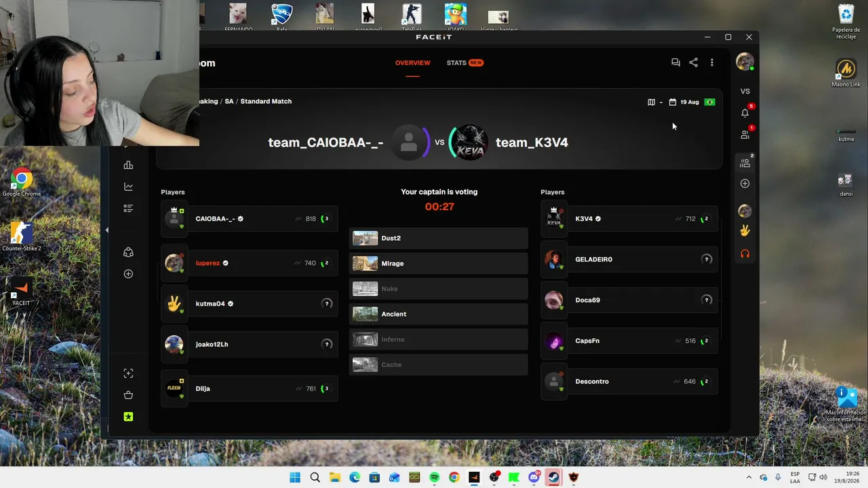Open kutma04 player card
Image resolution: width=868 pixels, height=488 pixels.
(x=250, y=304)
